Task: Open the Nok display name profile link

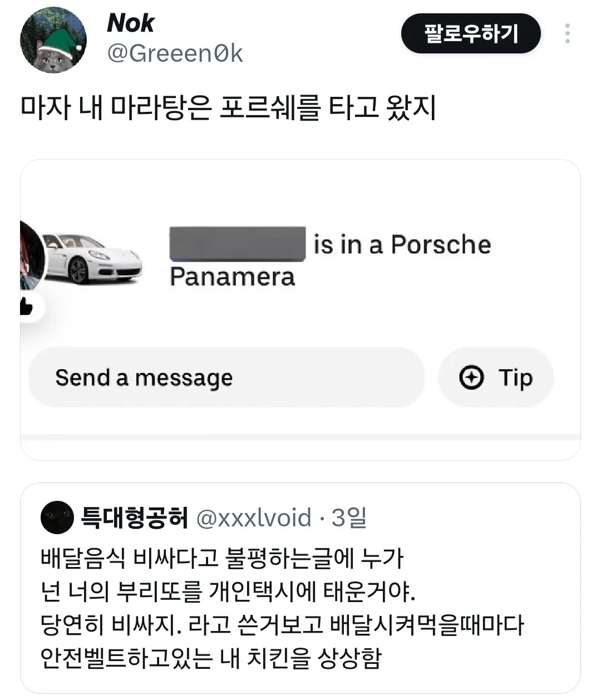Action: click(130, 23)
